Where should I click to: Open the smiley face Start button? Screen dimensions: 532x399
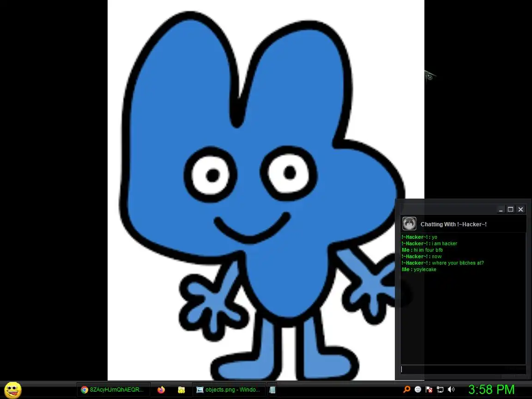click(13, 390)
